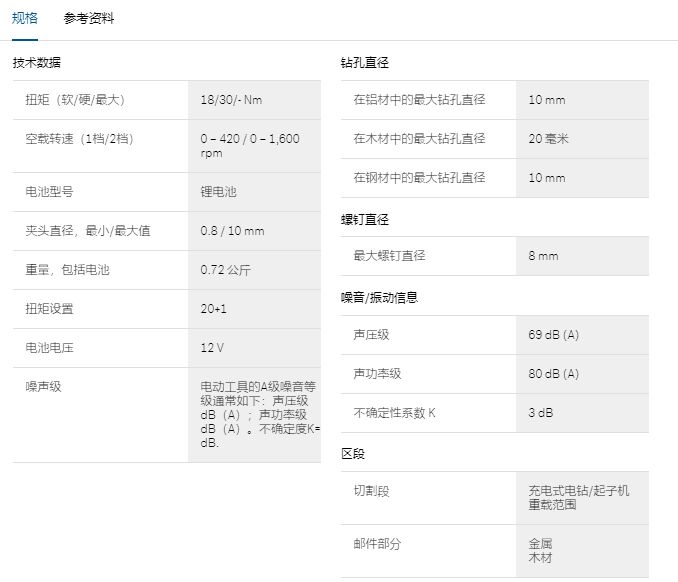Click the 技术数据 section heading
678x582 pixels.
pyautogui.click(x=37, y=62)
